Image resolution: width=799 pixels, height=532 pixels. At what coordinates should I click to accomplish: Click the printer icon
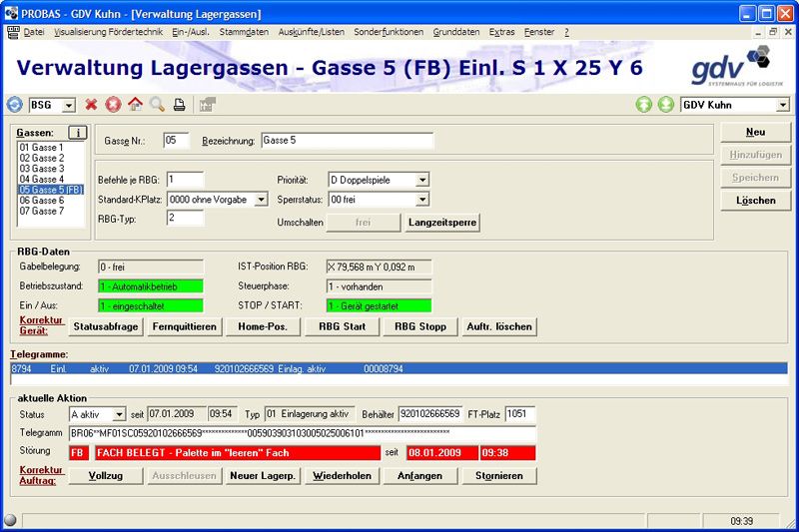[x=179, y=105]
